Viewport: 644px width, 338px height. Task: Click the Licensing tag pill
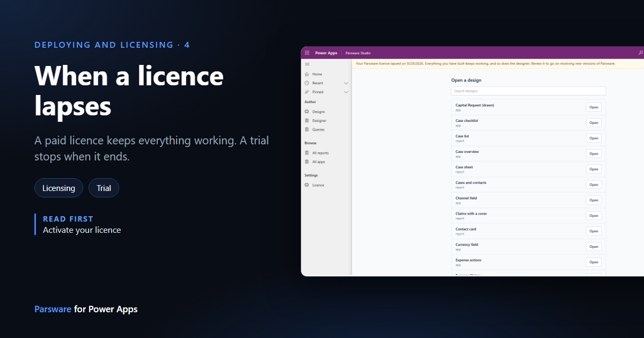59,188
